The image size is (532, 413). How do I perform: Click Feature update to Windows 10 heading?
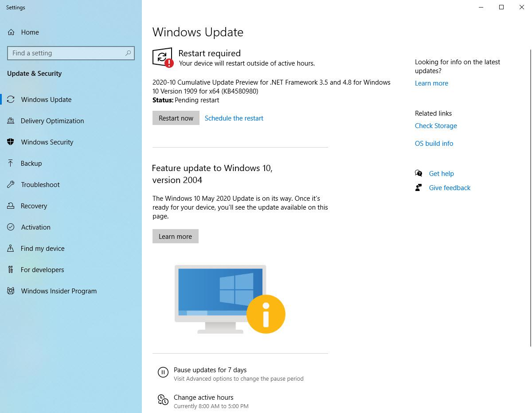pos(212,174)
